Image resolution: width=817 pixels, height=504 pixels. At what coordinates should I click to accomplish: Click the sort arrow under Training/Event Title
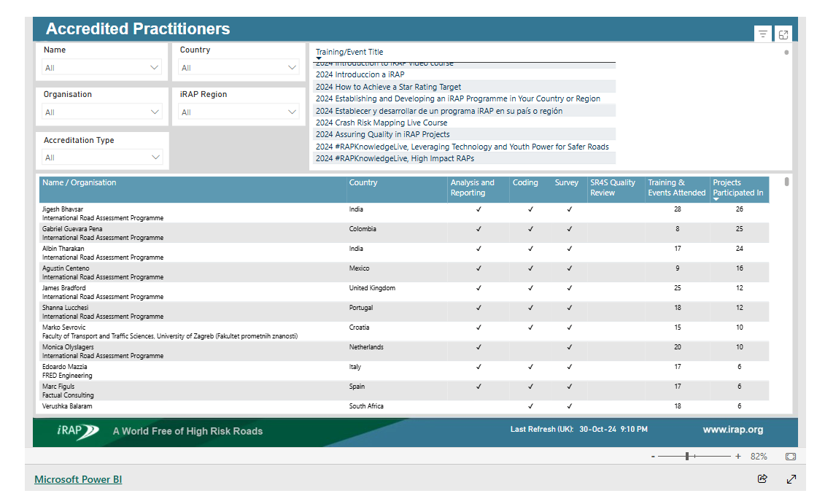pyautogui.click(x=319, y=58)
